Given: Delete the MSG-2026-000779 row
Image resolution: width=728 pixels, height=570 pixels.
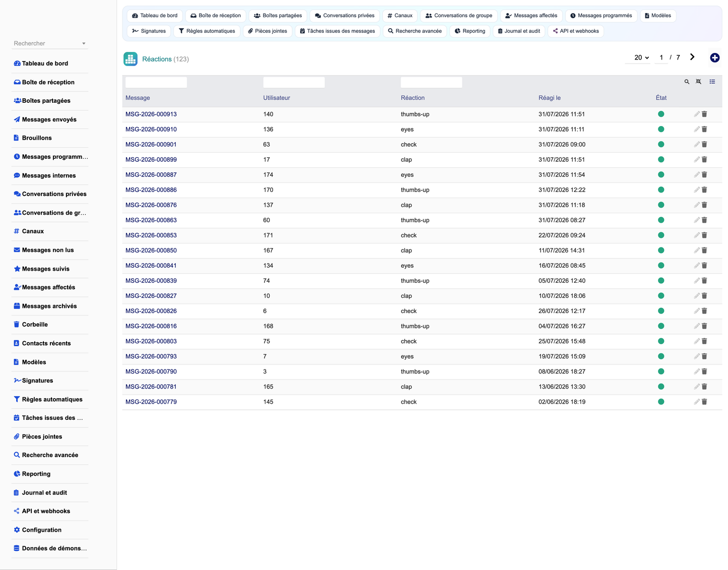Looking at the screenshot, I should tap(704, 402).
